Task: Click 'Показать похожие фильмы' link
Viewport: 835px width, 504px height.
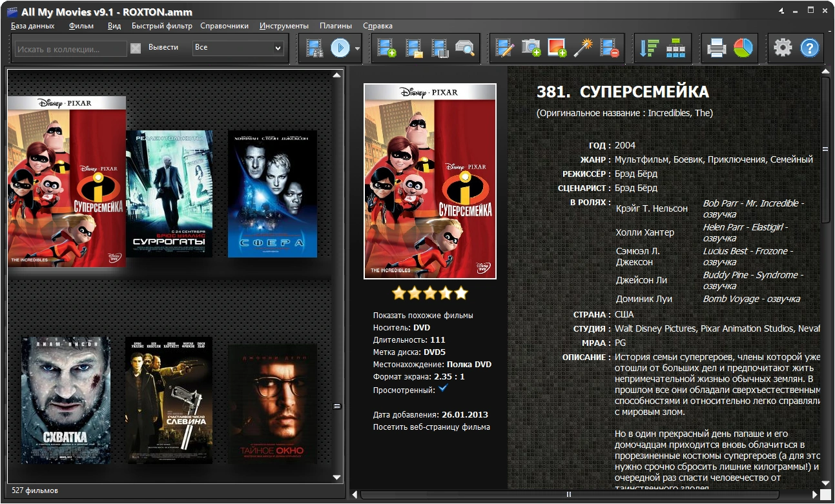Action: 423,316
